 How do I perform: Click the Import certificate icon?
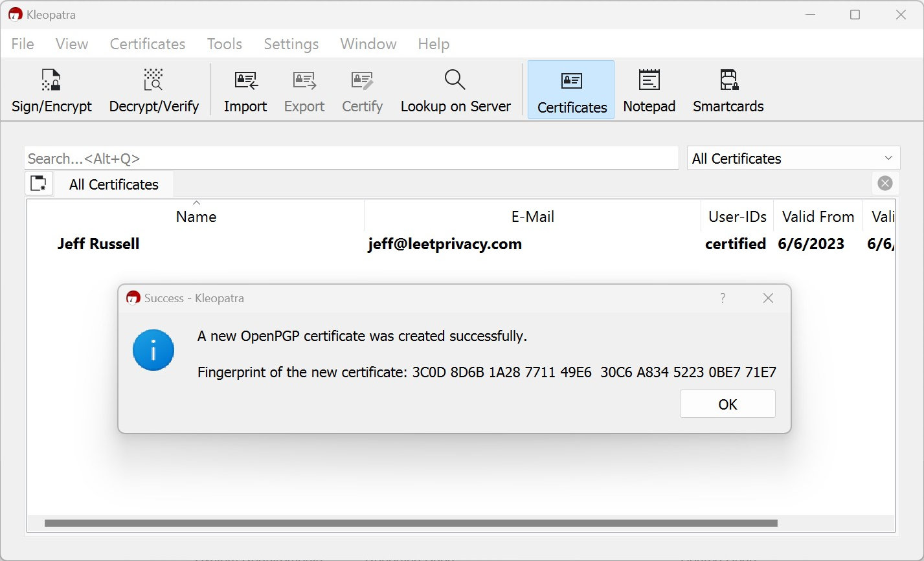coord(245,90)
